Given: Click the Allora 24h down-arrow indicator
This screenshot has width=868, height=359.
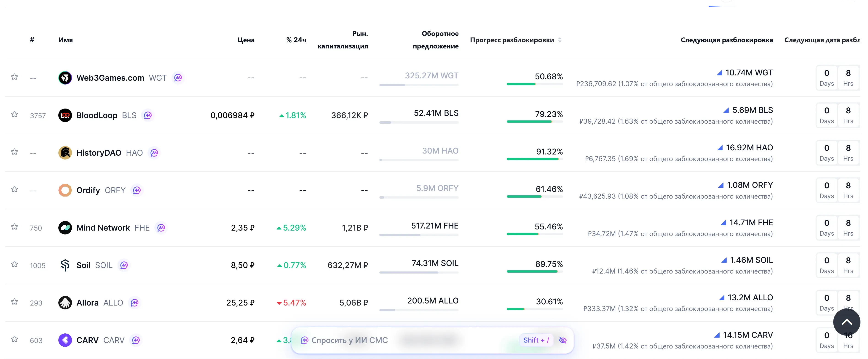Looking at the screenshot, I should coord(279,303).
